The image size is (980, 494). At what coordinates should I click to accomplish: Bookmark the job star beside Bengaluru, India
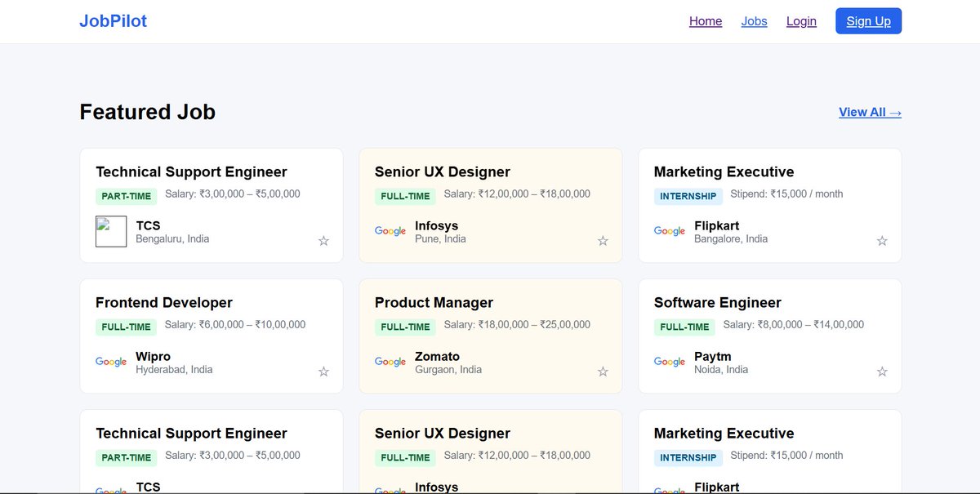coord(323,241)
